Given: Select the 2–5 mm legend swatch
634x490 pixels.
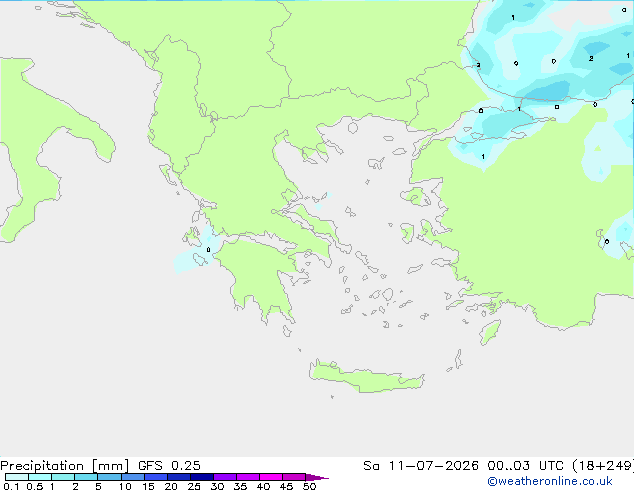Looking at the screenshot, I should [x=86, y=477].
